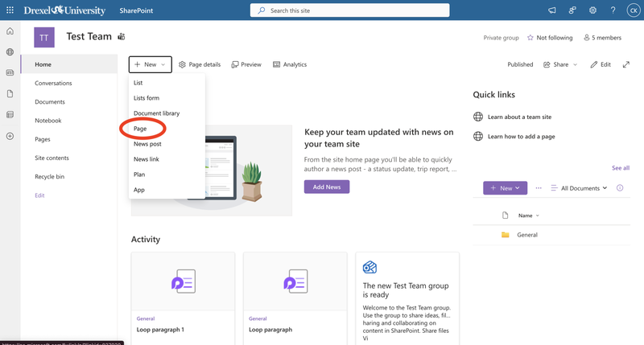Image resolution: width=644 pixels, height=345 pixels.
Task: Open document library info icon
Action: coord(620,188)
